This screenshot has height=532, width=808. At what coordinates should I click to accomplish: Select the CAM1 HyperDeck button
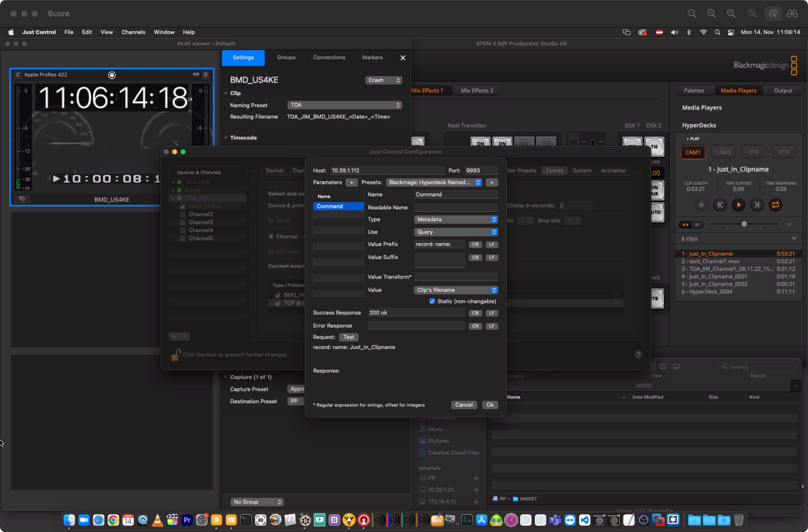coord(693,152)
